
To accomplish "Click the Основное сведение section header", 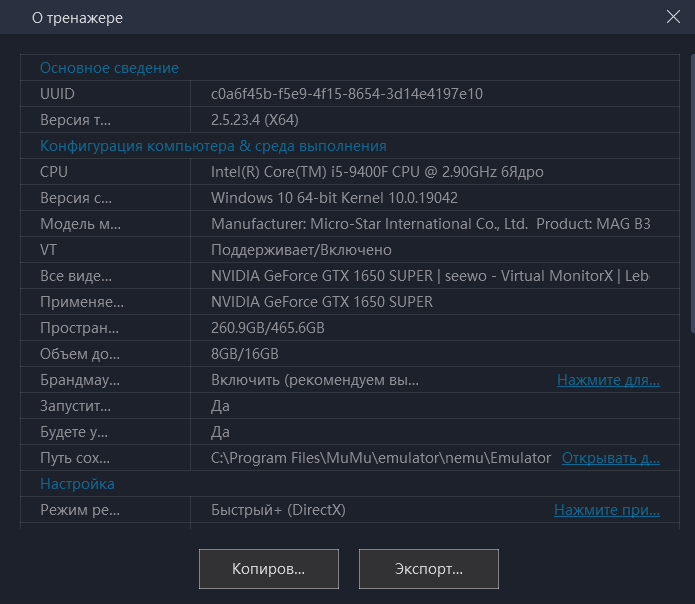I will (109, 68).
